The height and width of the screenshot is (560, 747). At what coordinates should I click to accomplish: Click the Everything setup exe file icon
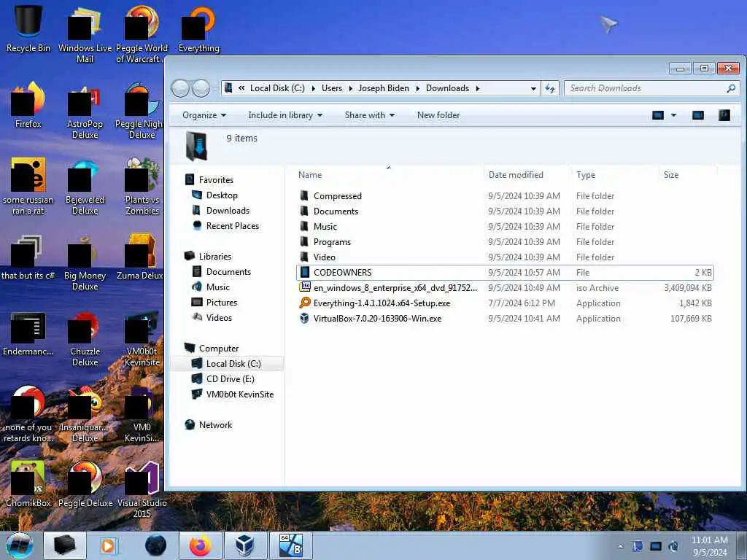305,303
